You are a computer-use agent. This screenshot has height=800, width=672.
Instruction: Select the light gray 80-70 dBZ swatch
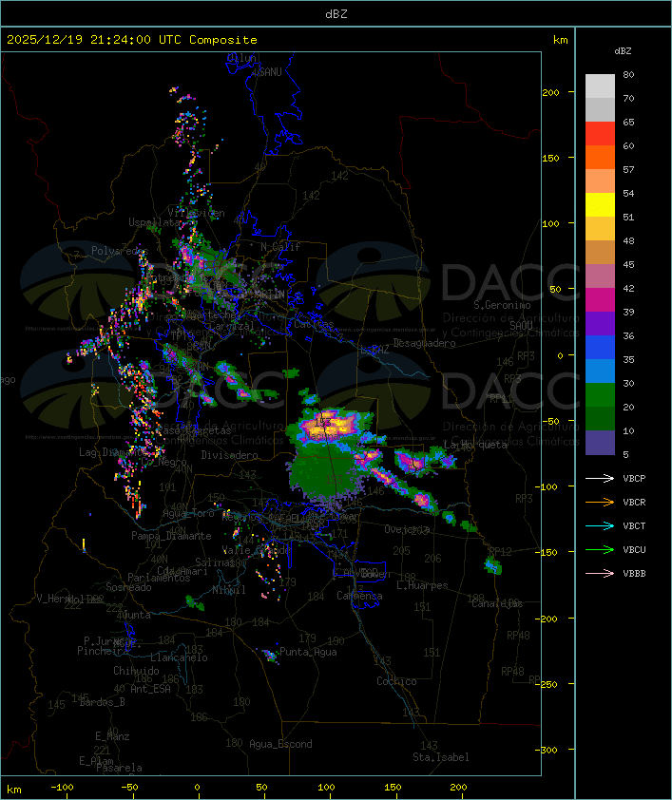600,86
